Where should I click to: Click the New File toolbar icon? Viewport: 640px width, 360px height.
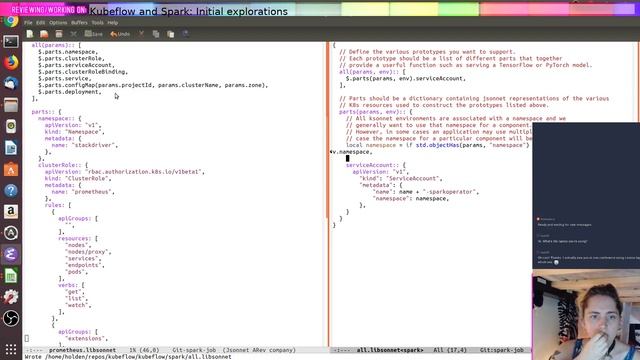coord(30,34)
